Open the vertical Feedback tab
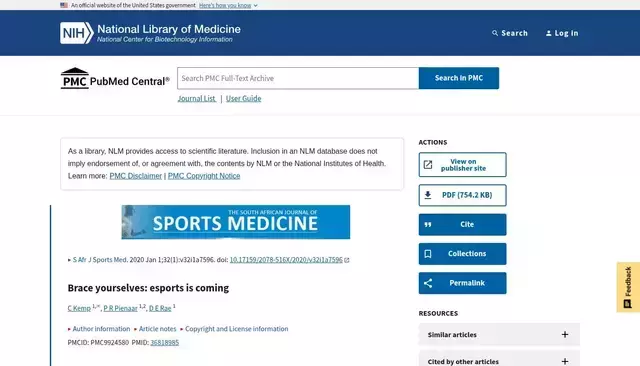This screenshot has width=640, height=366. point(628,287)
